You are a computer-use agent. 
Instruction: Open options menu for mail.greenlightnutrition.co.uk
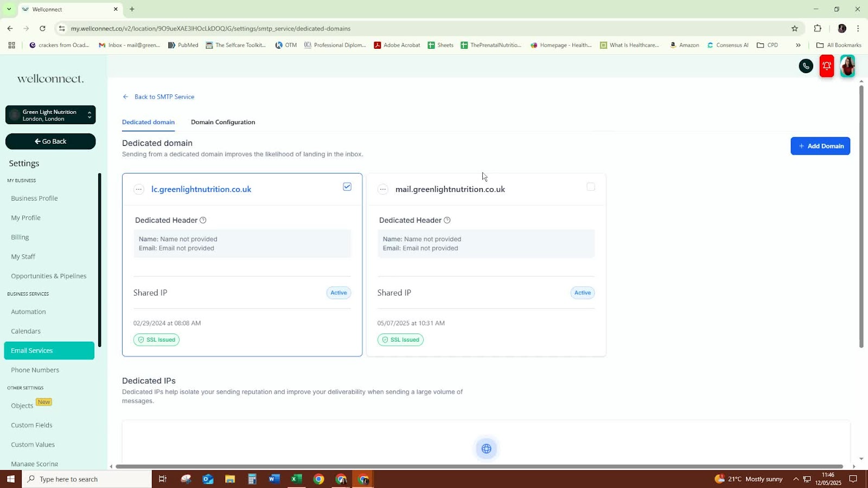[383, 189]
